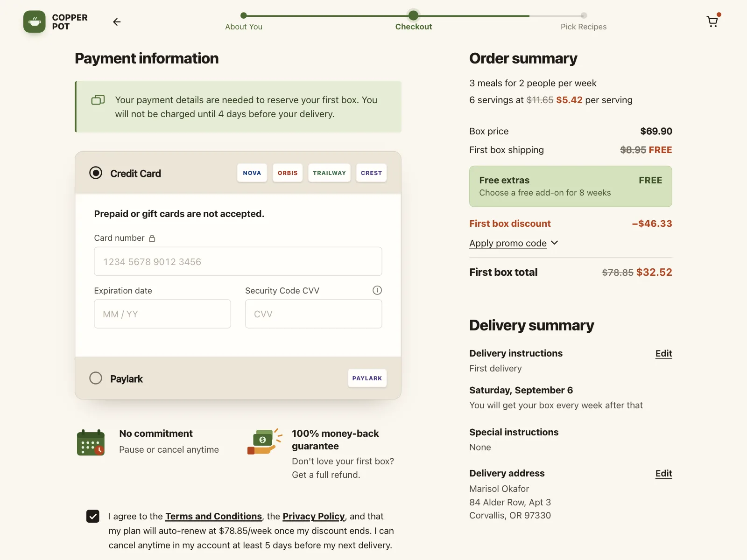Click the Checkout progress marker dot
Image resolution: width=747 pixels, height=560 pixels.
(413, 15)
